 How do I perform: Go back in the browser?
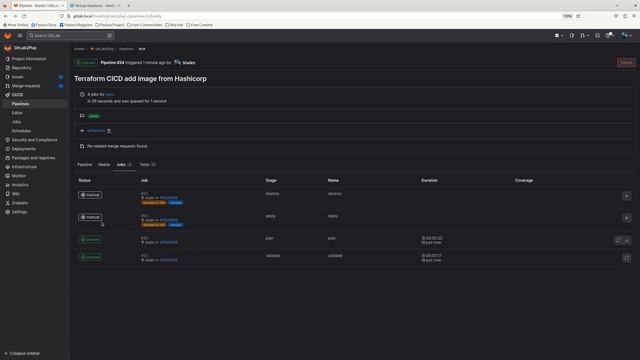coord(6,16)
